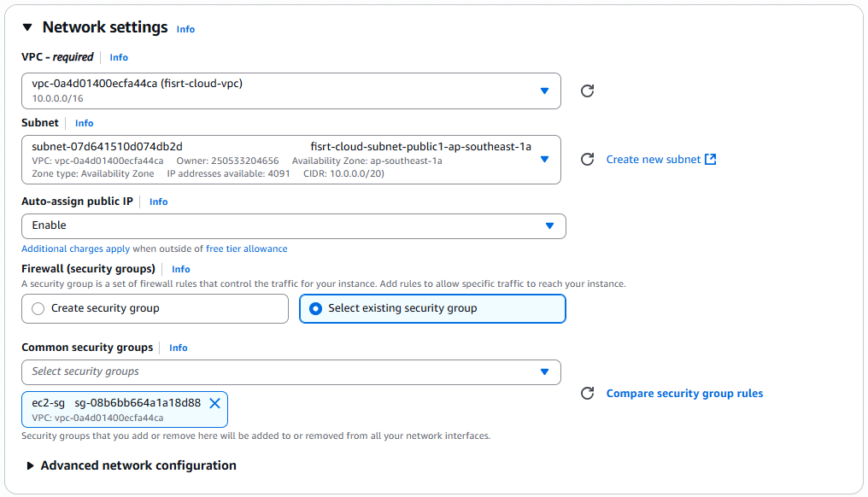
Task: Refresh security group rules comparison
Action: (x=587, y=393)
